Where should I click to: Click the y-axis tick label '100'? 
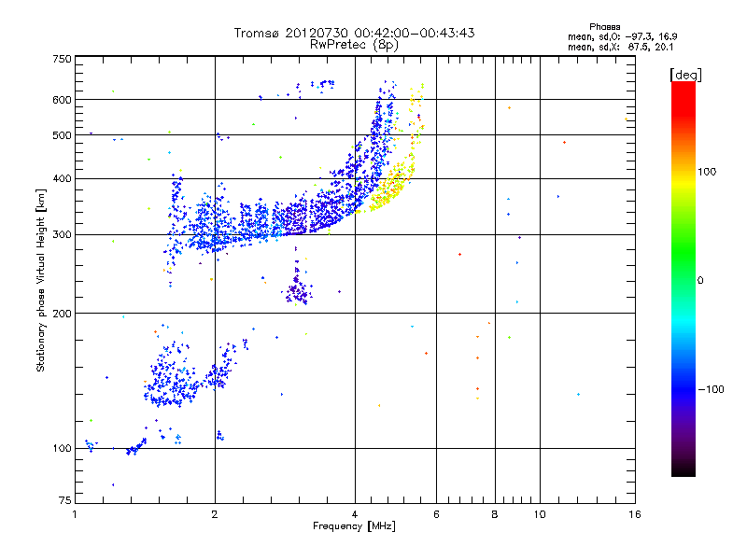(x=63, y=448)
